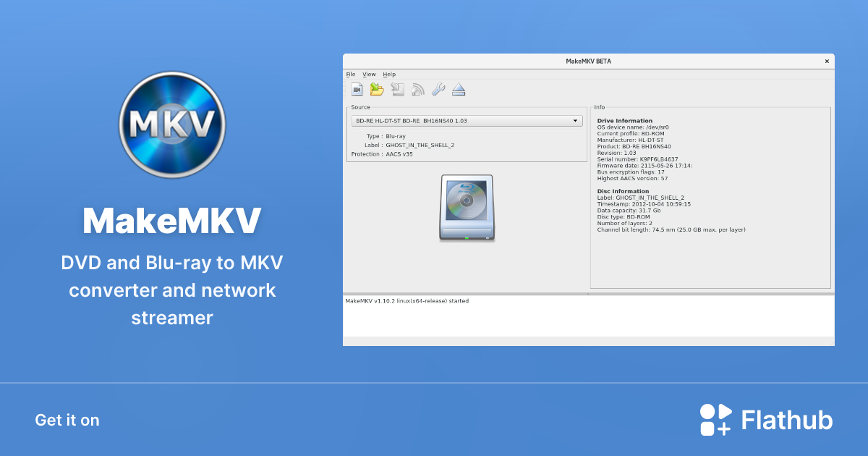Click the 'Get it on' text
Screen dimensions: 868x456
pos(67,420)
